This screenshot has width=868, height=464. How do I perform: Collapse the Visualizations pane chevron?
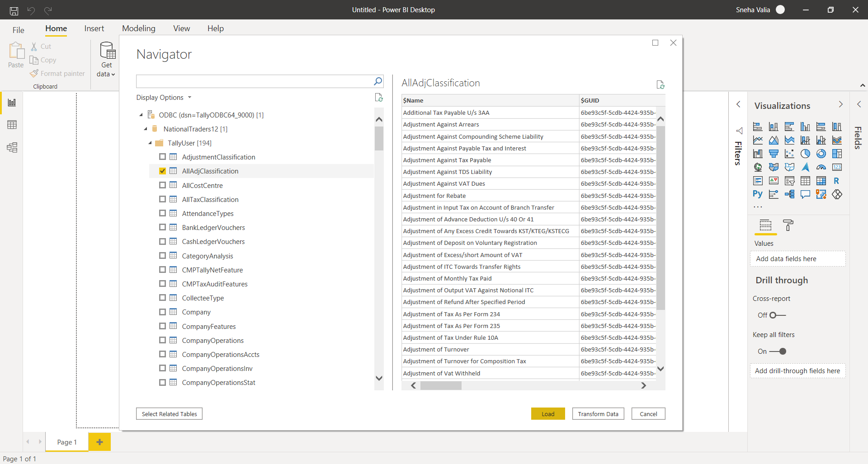[840, 104]
